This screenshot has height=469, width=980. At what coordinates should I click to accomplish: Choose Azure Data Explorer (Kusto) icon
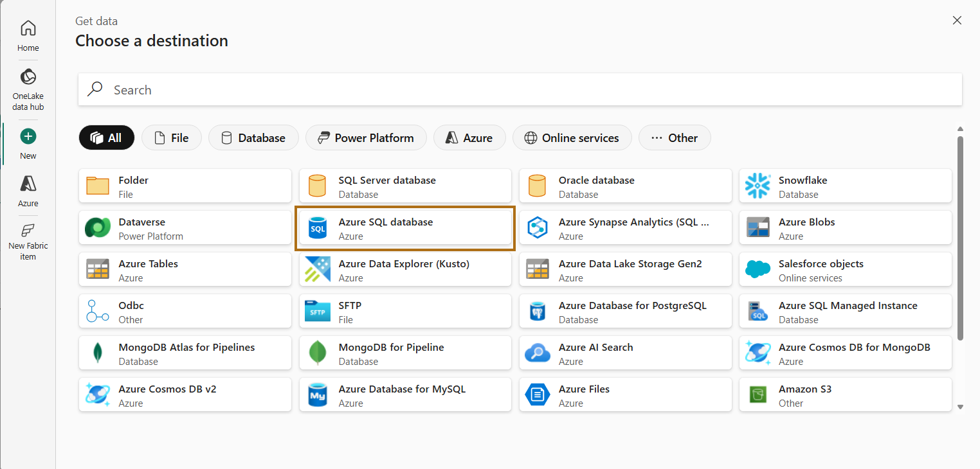click(x=318, y=270)
